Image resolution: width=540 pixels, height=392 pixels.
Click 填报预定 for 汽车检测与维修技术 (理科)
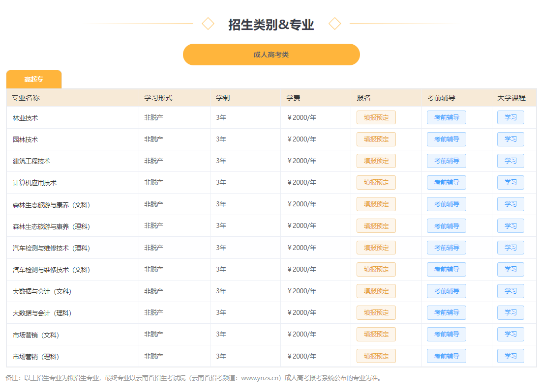point(376,248)
